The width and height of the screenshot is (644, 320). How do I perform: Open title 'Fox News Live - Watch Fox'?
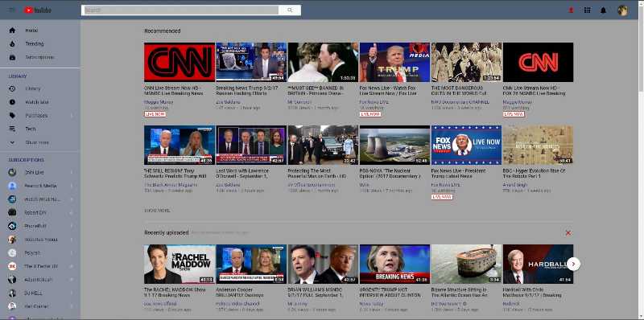point(389,91)
